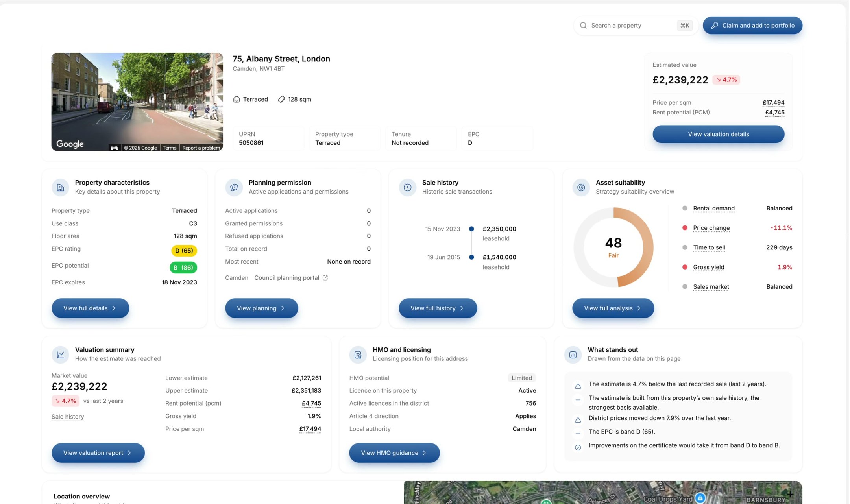
Task: Open the Rental demand indicator link
Action: click(x=713, y=209)
